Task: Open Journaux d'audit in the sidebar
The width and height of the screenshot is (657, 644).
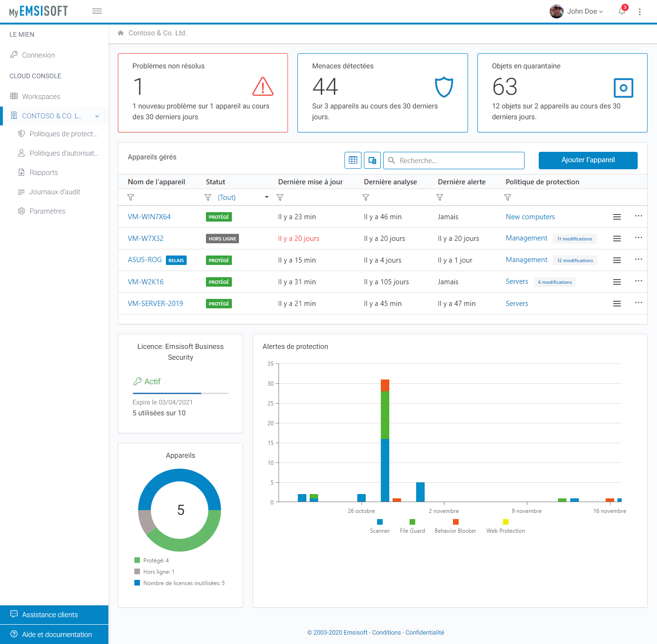Action: pos(49,192)
